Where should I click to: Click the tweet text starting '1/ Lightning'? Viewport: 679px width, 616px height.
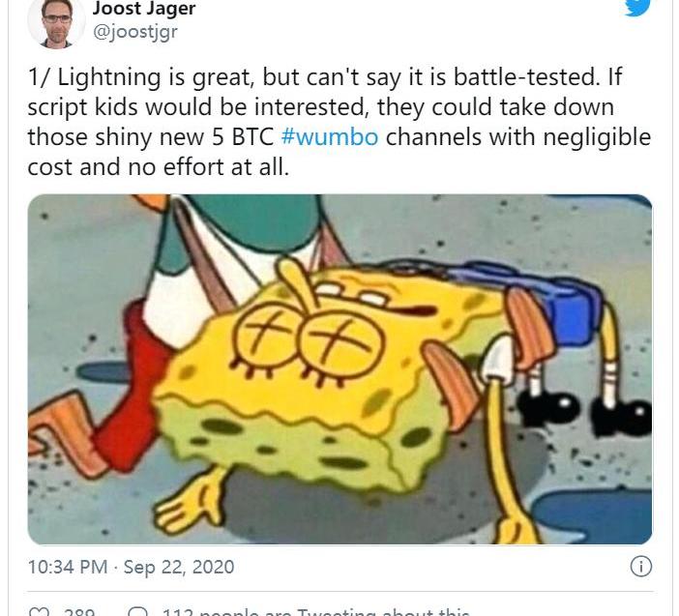[339, 122]
